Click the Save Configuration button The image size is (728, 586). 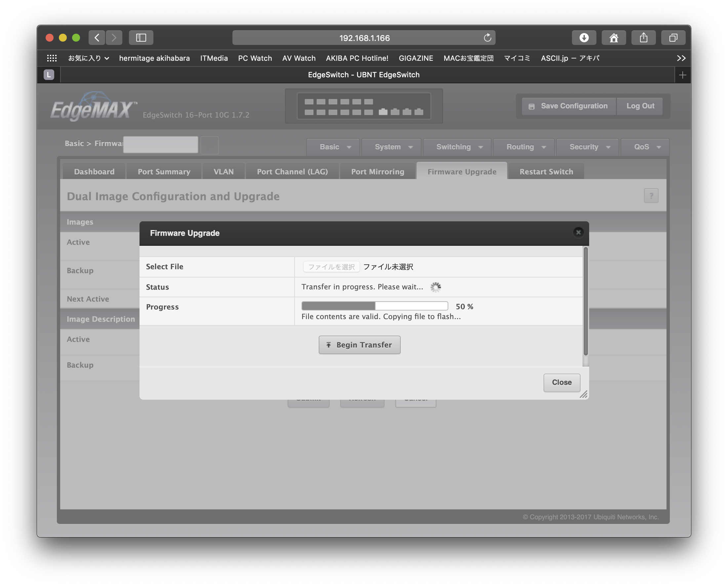(569, 106)
